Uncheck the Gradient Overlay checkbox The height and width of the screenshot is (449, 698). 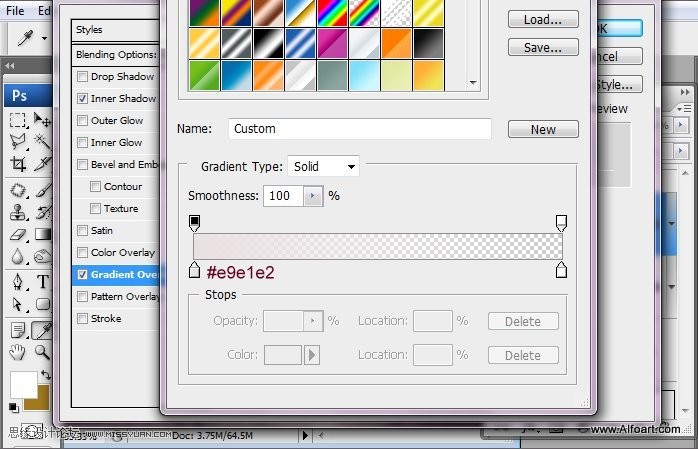tap(82, 275)
